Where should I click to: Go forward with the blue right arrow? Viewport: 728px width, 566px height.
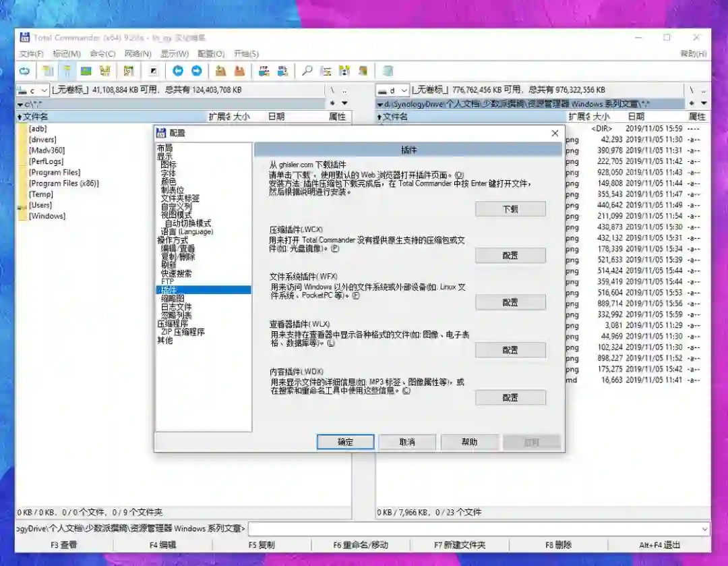197,71
